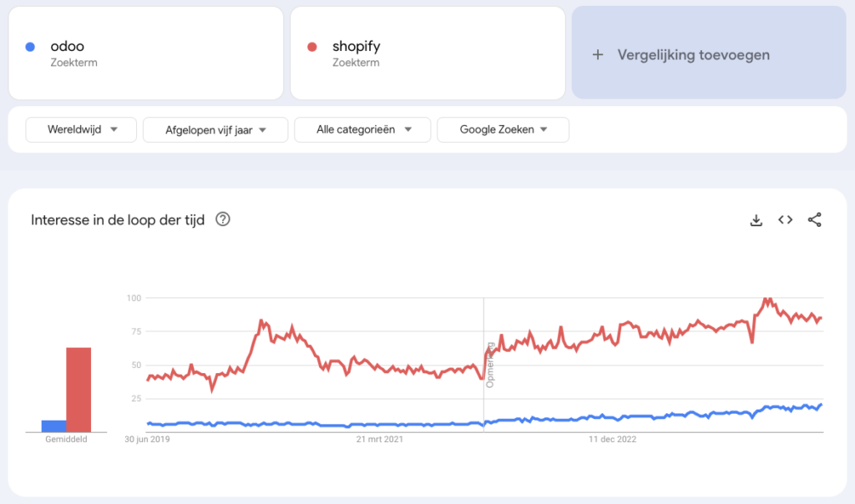Image resolution: width=855 pixels, height=504 pixels.
Task: Open the 'Wereldwijd' region dropdown
Action: [x=80, y=129]
